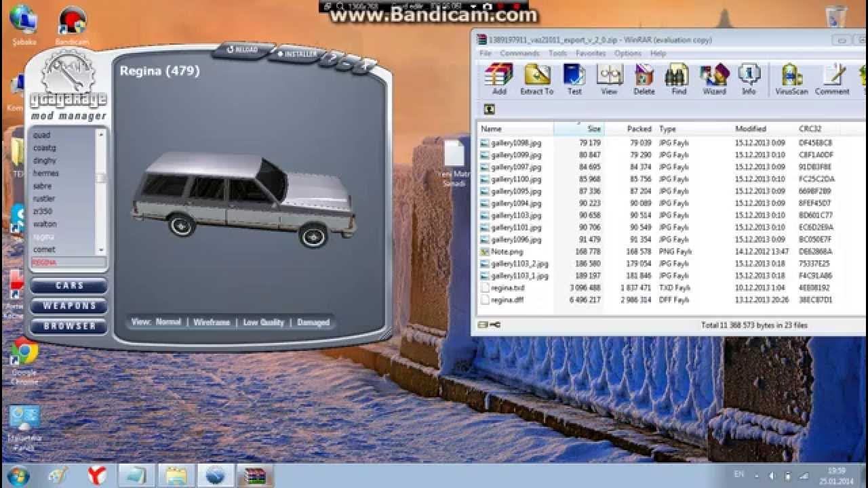868x488 pixels.
Task: Switch preview to Low Quality view
Action: pos(263,323)
